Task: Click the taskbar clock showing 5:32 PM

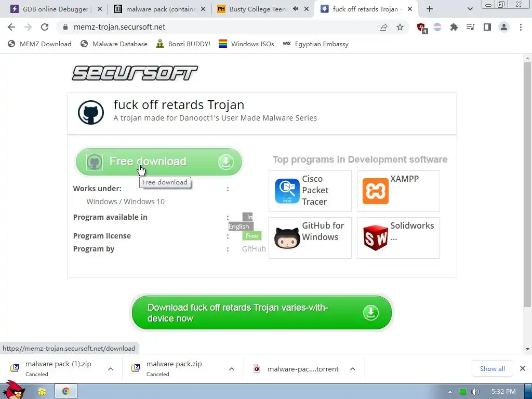Action: pos(503,392)
